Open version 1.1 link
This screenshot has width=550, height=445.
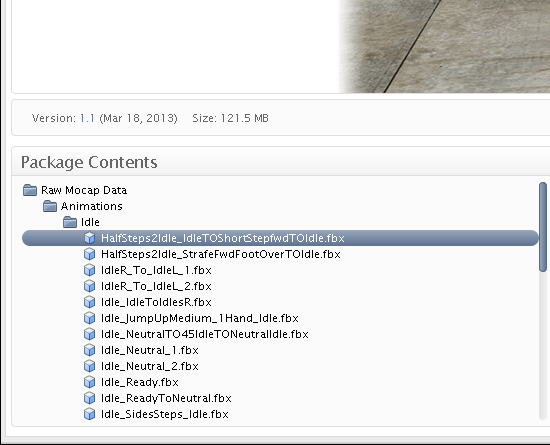(87, 118)
